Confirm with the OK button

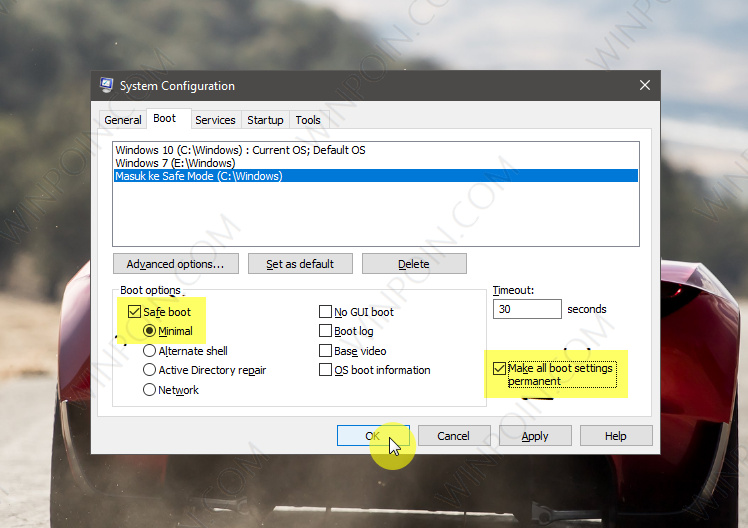373,436
